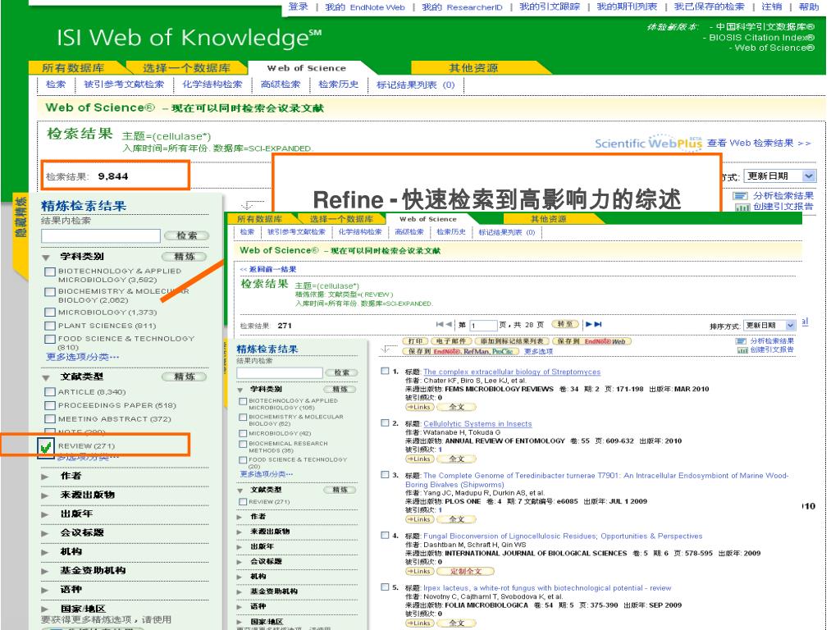This screenshot has width=840, height=630.
Task: Tick MEETING ABSTRACT (372) checkbox
Action: (x=50, y=419)
